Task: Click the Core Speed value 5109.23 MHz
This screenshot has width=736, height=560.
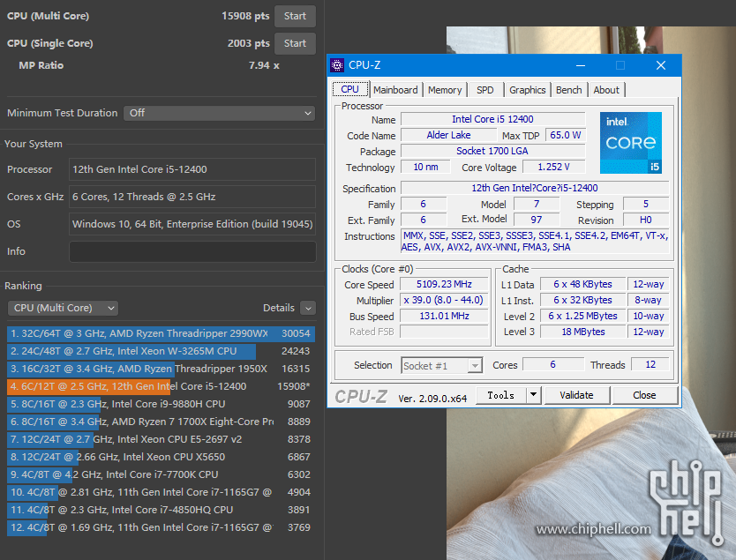Action: click(x=444, y=284)
